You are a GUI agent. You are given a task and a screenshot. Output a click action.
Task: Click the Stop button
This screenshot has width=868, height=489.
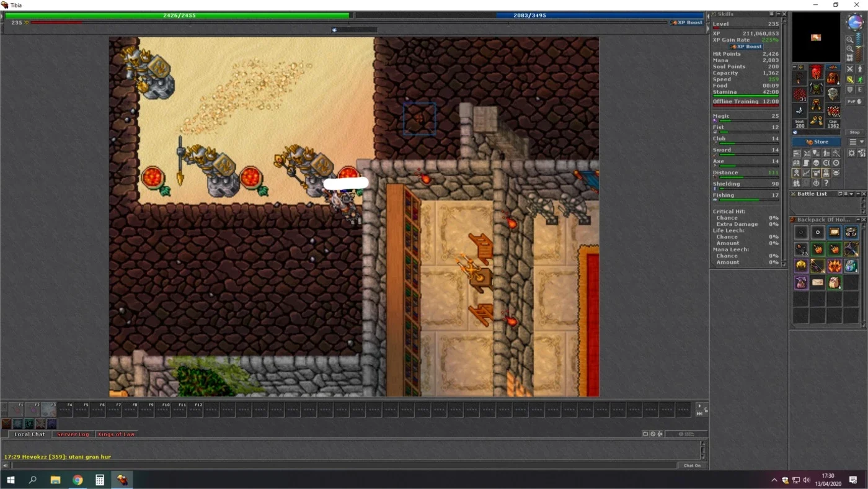click(854, 132)
